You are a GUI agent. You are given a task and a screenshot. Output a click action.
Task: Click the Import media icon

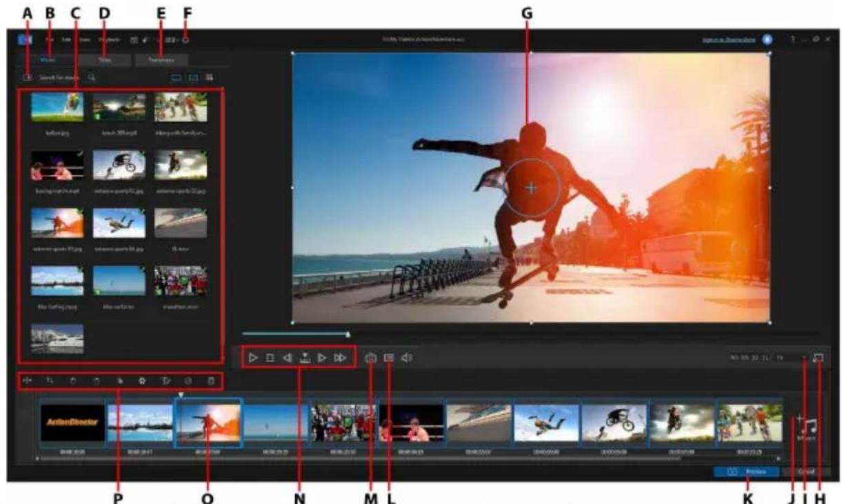(x=27, y=78)
